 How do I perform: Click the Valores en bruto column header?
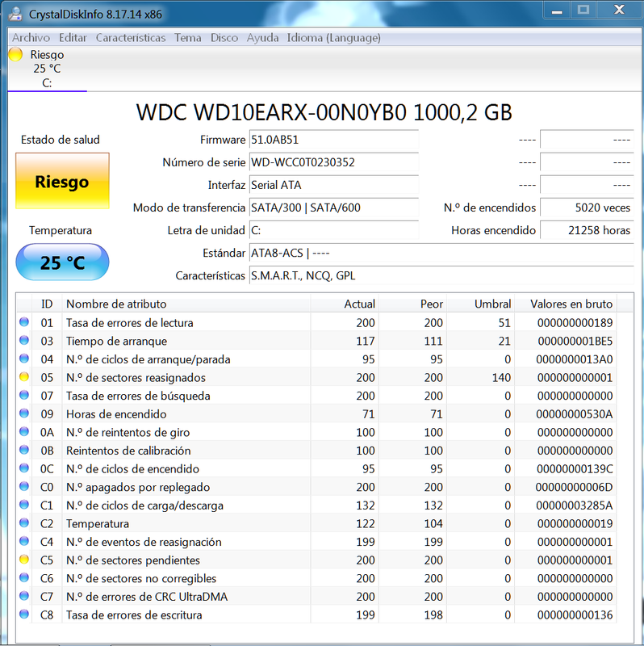pyautogui.click(x=566, y=304)
